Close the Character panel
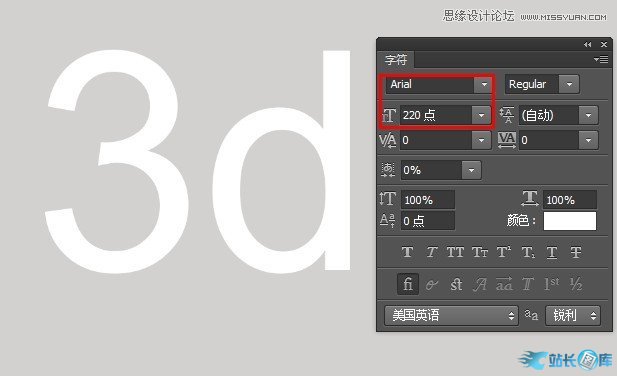Viewport: 617px width, 376px height. [x=604, y=44]
